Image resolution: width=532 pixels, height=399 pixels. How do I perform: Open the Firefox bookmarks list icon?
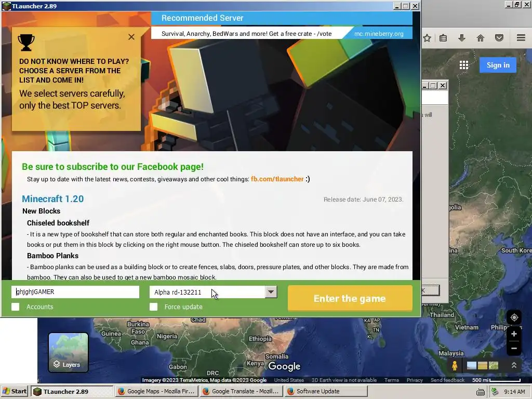[443, 37]
